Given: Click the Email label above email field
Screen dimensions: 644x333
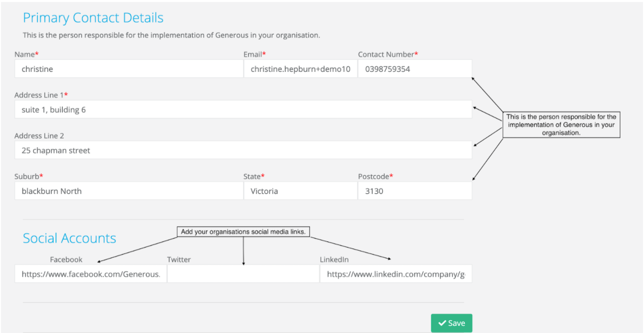Looking at the screenshot, I should click(x=255, y=54).
